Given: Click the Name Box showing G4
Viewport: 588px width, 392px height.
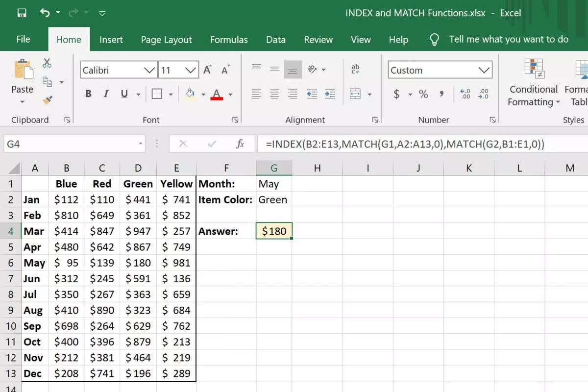Looking at the screenshot, I should 69,144.
